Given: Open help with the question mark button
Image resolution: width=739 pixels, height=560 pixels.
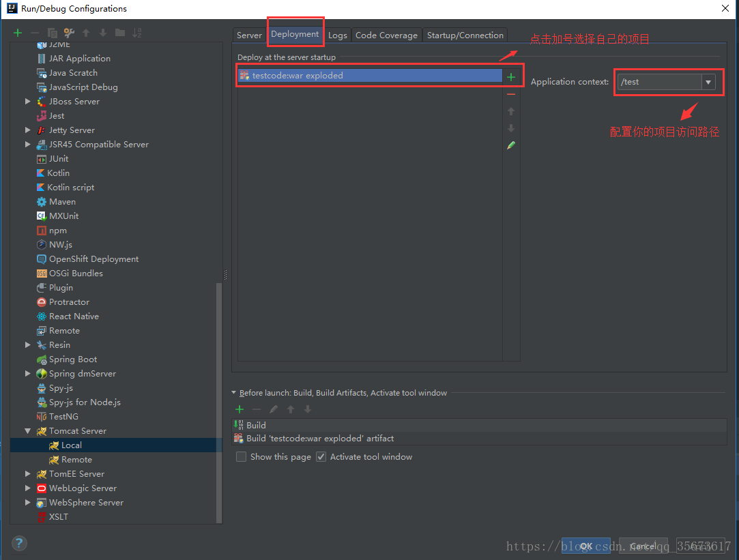Looking at the screenshot, I should pyautogui.click(x=19, y=543).
